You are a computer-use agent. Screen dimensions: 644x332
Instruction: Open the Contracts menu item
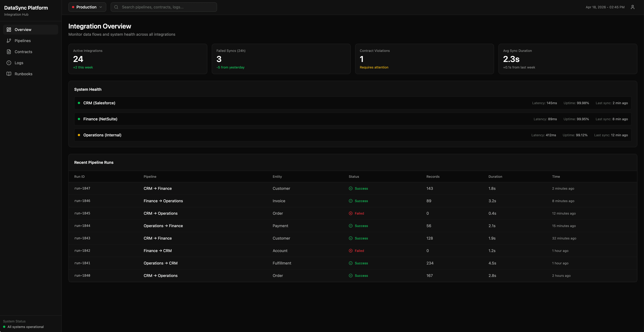click(x=30, y=52)
